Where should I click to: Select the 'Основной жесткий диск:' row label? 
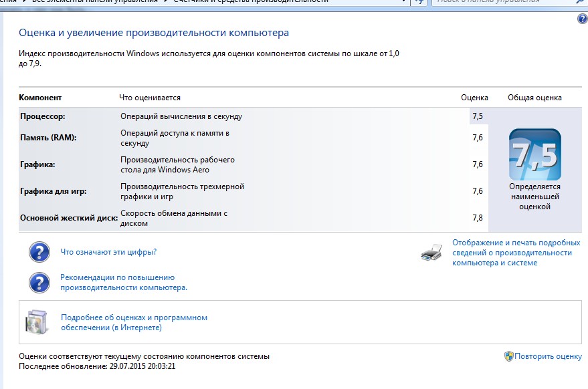click(69, 218)
